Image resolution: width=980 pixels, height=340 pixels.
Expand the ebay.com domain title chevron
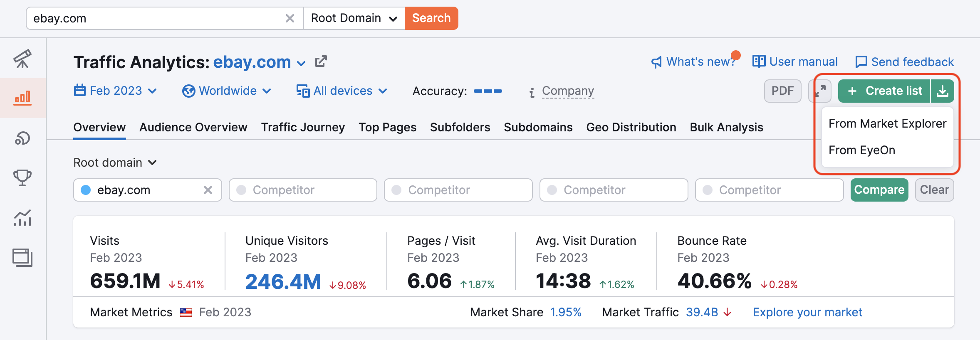pos(301,64)
